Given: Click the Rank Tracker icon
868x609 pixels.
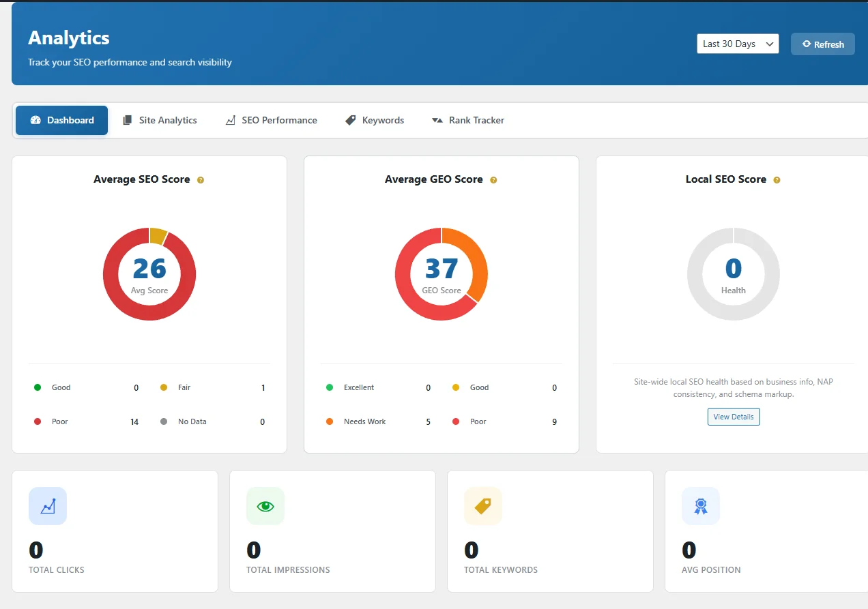Looking at the screenshot, I should (437, 120).
